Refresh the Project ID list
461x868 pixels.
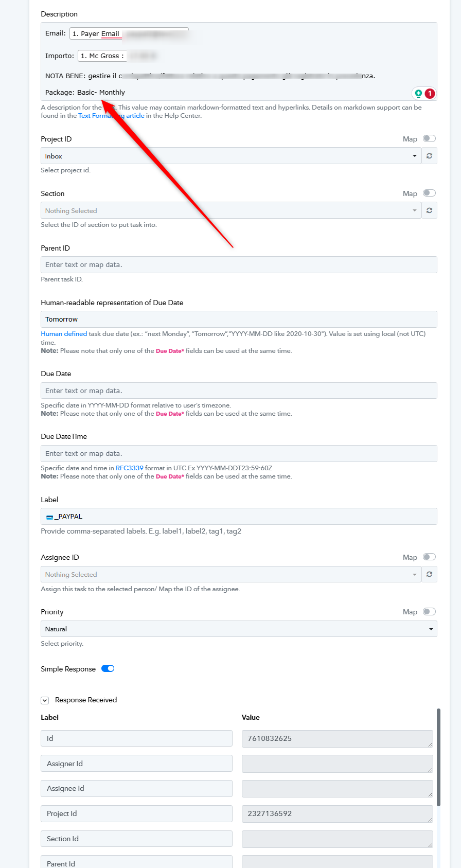429,156
